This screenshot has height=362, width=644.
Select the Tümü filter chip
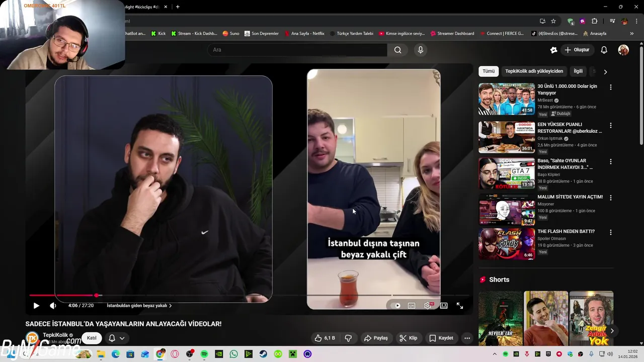pyautogui.click(x=489, y=71)
